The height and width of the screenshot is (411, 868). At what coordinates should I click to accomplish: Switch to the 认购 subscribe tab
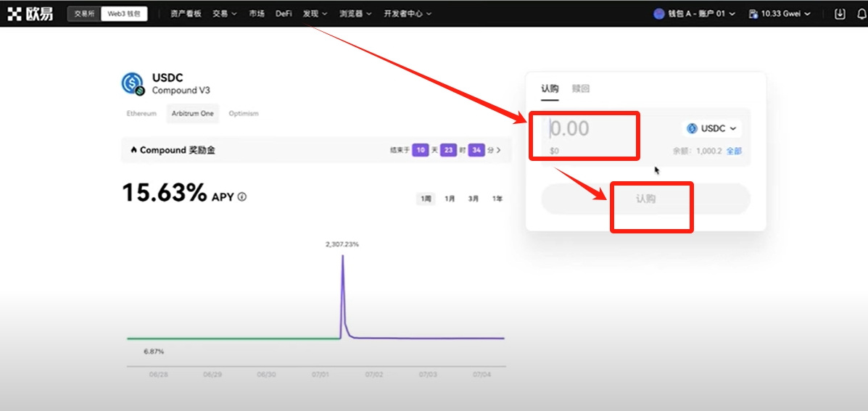click(550, 88)
